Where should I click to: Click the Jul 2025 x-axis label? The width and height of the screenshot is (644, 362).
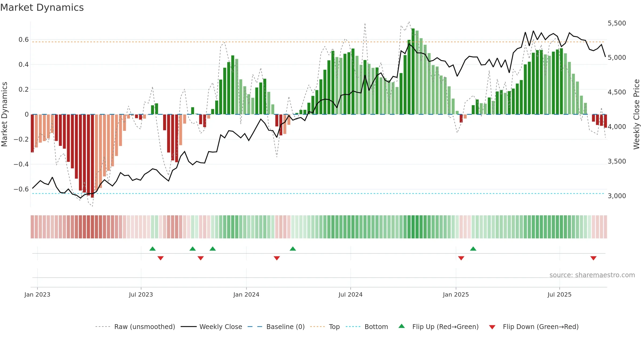coord(559,294)
